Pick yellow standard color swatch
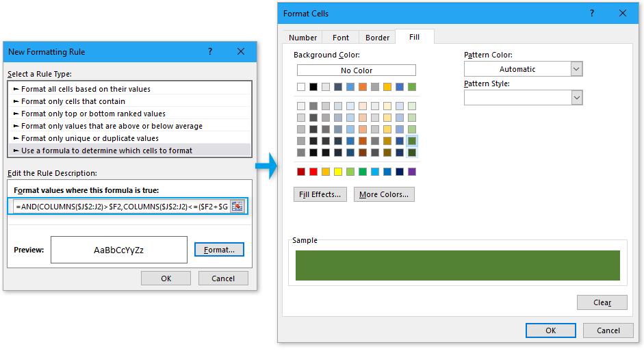Viewport: 644px width, 351px height. 338,172
